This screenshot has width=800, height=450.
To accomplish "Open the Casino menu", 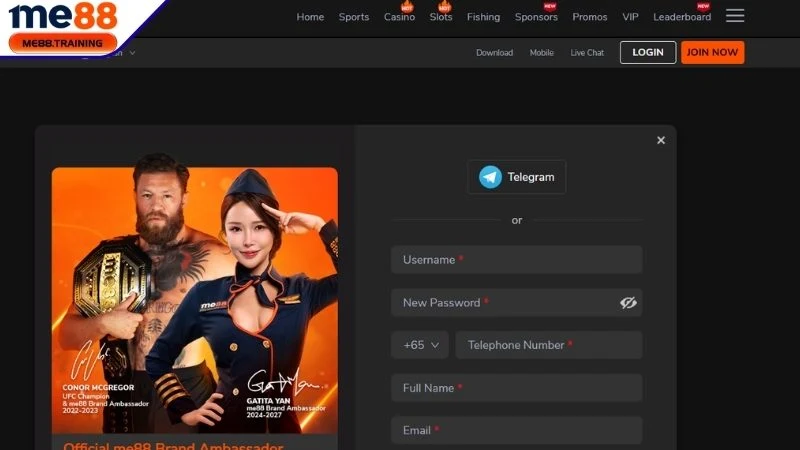I will (x=399, y=17).
